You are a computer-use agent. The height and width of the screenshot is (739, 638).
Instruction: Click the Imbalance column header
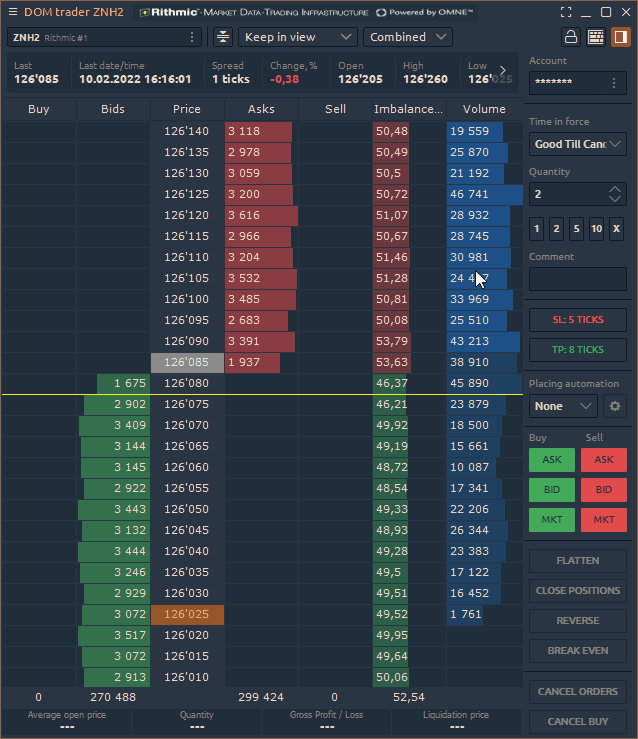click(x=409, y=109)
